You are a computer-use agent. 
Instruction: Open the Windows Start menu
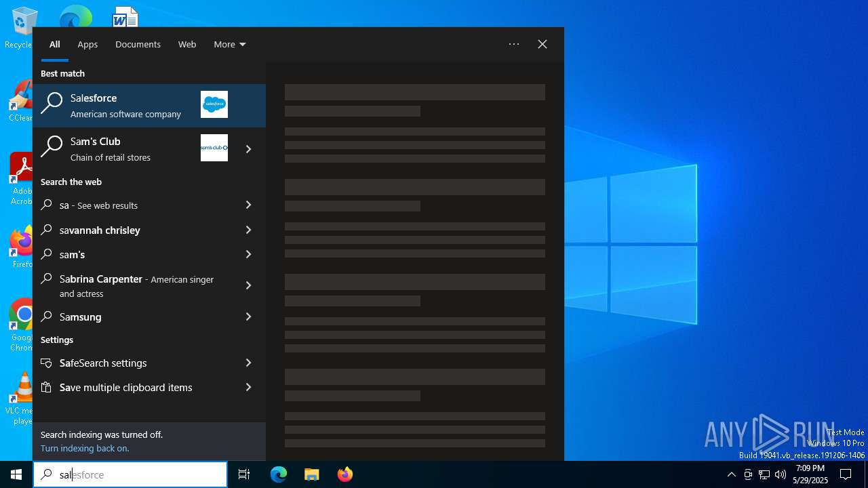coord(16,474)
